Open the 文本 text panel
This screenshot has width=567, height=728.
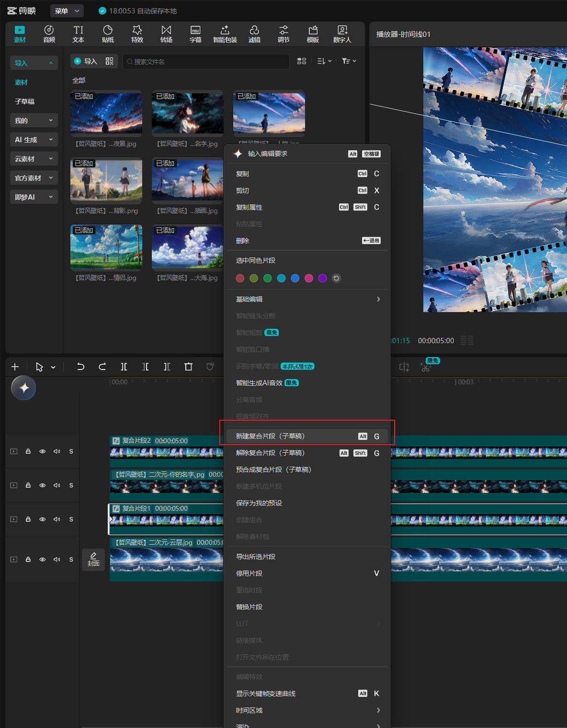point(79,34)
